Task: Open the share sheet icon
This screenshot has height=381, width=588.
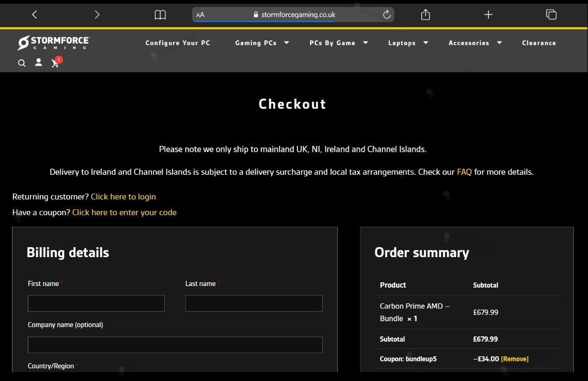Action: coord(425,15)
